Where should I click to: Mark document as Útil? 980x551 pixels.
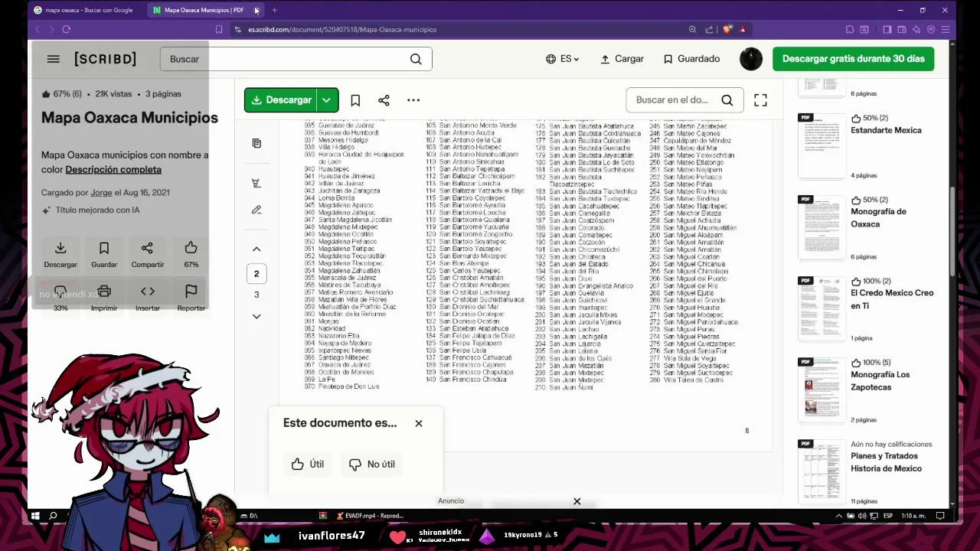coord(308,464)
